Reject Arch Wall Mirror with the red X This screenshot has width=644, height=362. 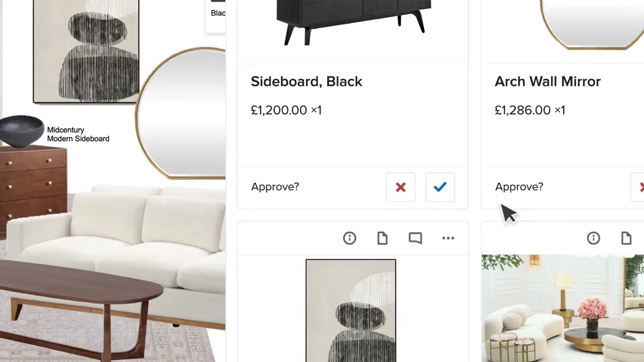pyautogui.click(x=638, y=187)
